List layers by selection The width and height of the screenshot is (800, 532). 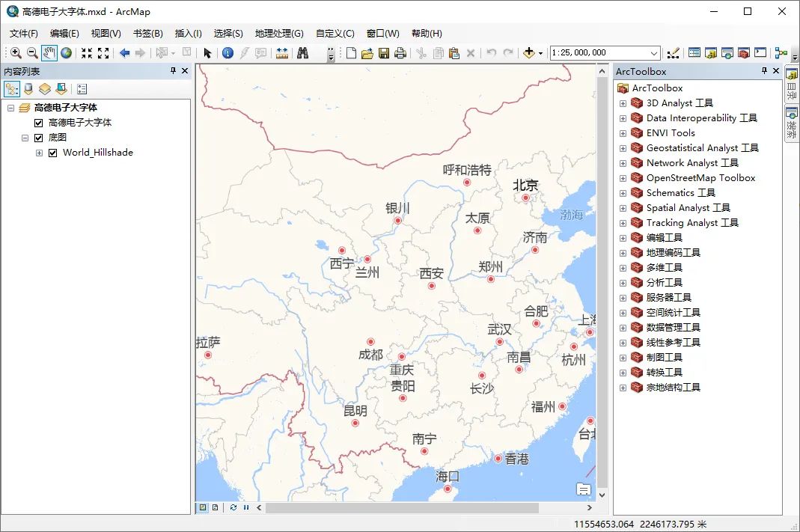point(61,89)
